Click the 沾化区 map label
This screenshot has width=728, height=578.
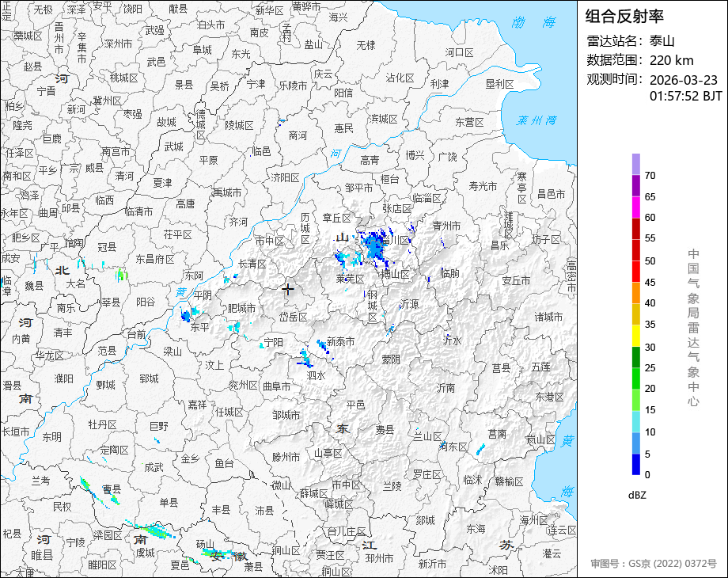click(400, 78)
